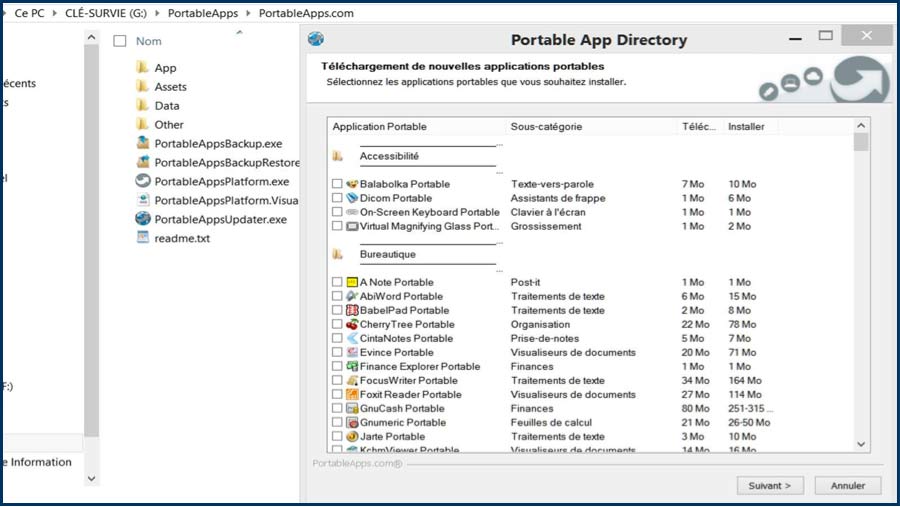Sort by Téléc... column header
Viewport: 900px width, 507px height.
(700, 126)
